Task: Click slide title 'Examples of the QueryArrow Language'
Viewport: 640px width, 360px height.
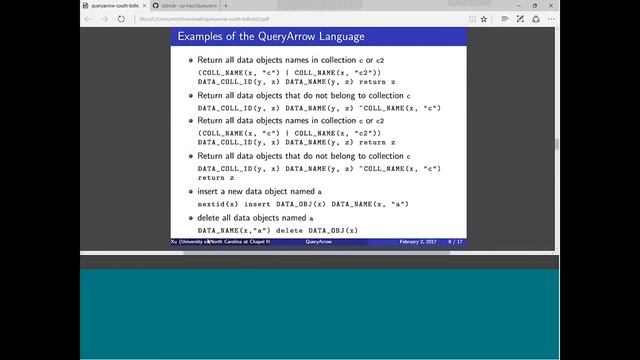Action: pos(271,36)
